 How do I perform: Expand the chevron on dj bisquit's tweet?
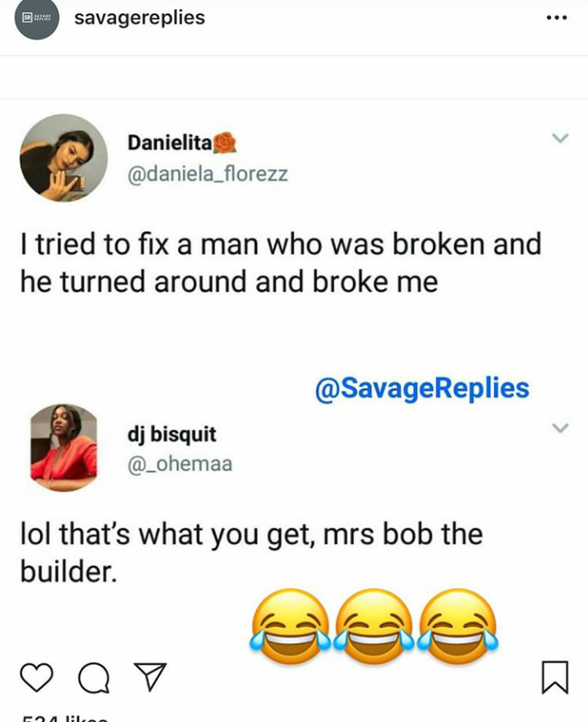click(559, 428)
